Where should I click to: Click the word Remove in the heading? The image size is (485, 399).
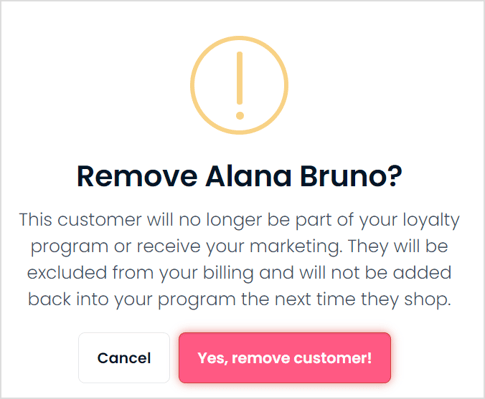[x=137, y=176]
